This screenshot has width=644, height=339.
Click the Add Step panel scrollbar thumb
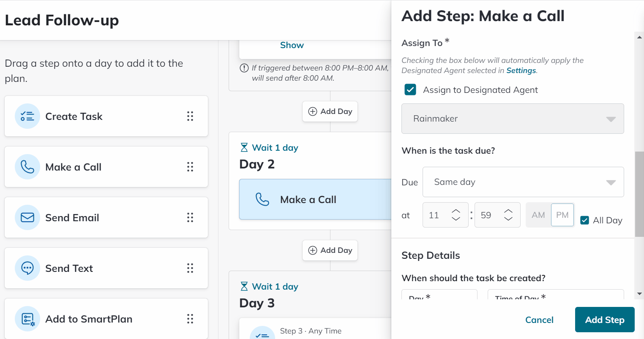coord(639,194)
